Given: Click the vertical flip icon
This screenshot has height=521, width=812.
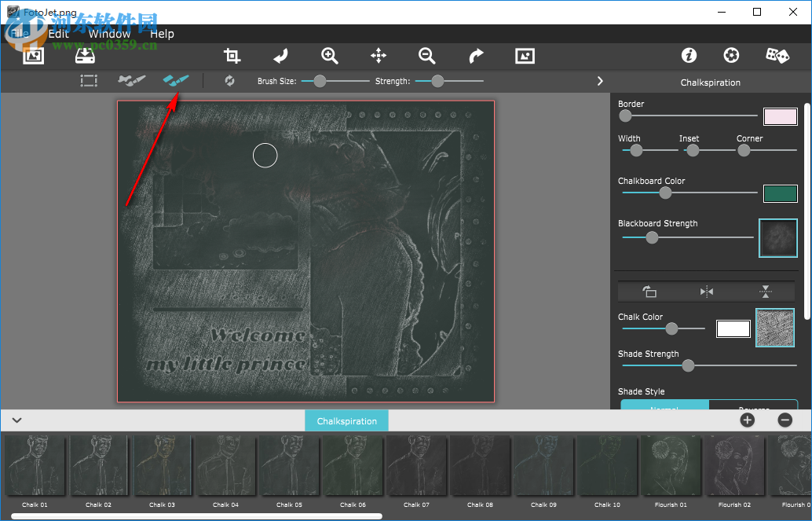Looking at the screenshot, I should 766,292.
